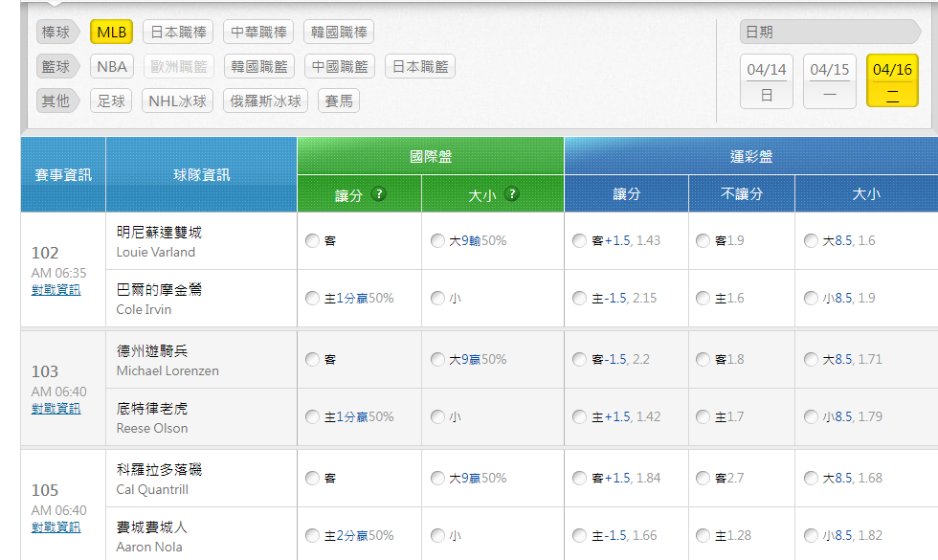This screenshot has width=938, height=560.
Task: Select 大8.5, 1.68 radio option
Action: coord(811,478)
